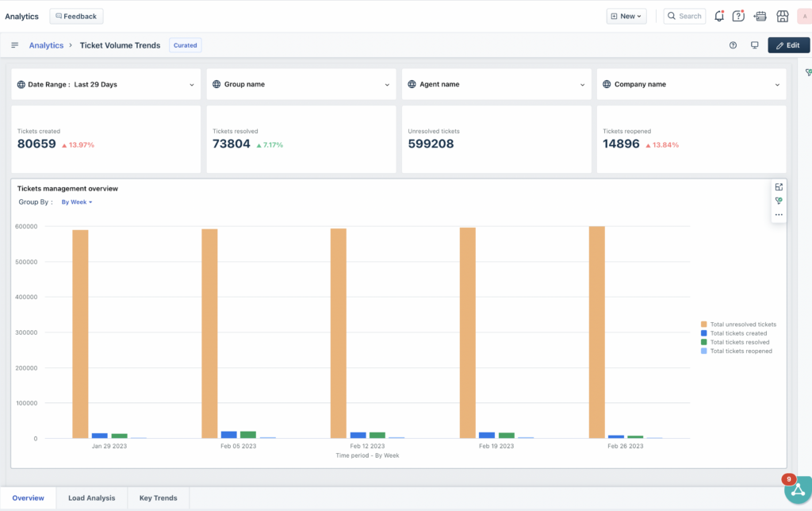Open the Date Range filter dropdown
The width and height of the screenshot is (812, 511).
105,84
